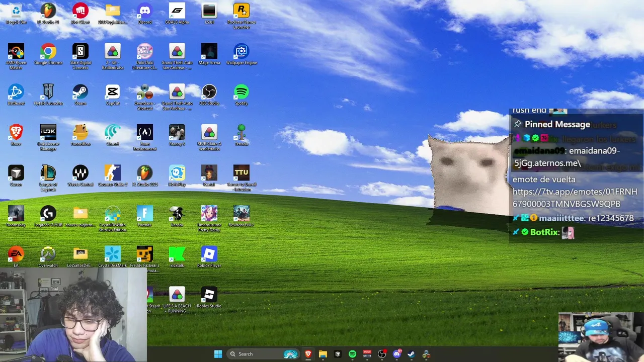
Task: Open the Riot Client shortcut
Action: [80, 14]
